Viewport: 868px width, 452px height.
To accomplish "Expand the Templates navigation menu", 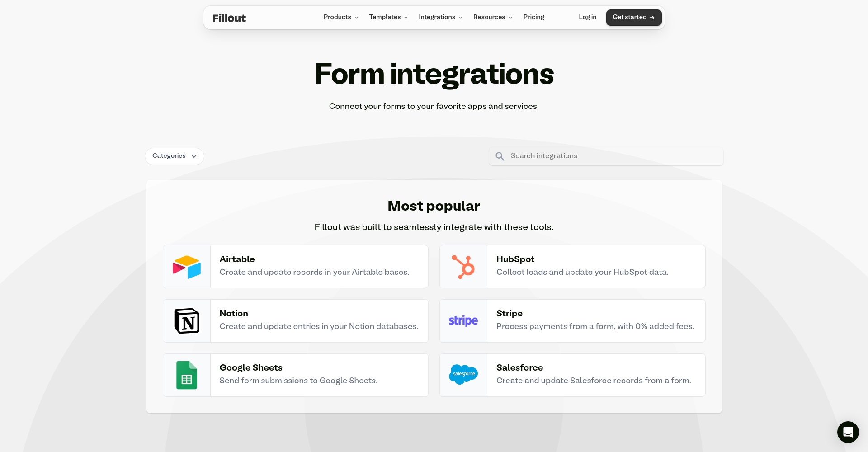I will 388,17.
